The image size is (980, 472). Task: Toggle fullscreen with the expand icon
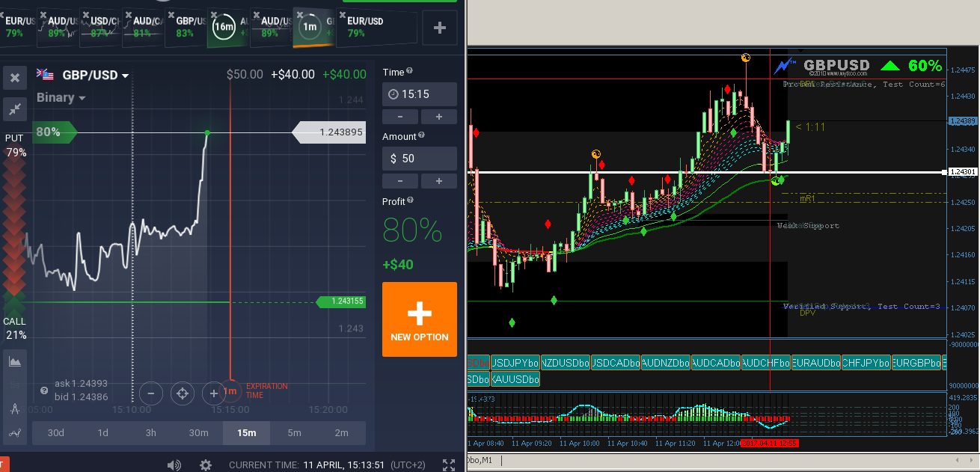(449, 465)
